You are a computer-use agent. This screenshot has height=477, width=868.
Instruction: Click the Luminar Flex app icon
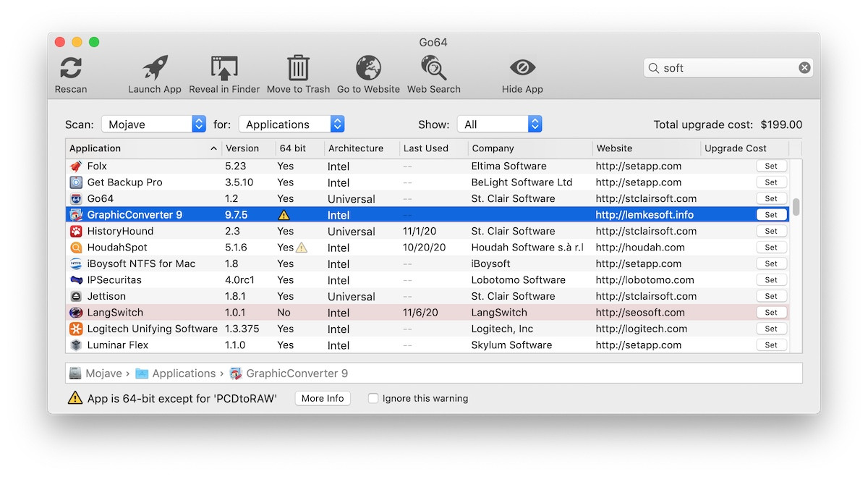point(76,345)
